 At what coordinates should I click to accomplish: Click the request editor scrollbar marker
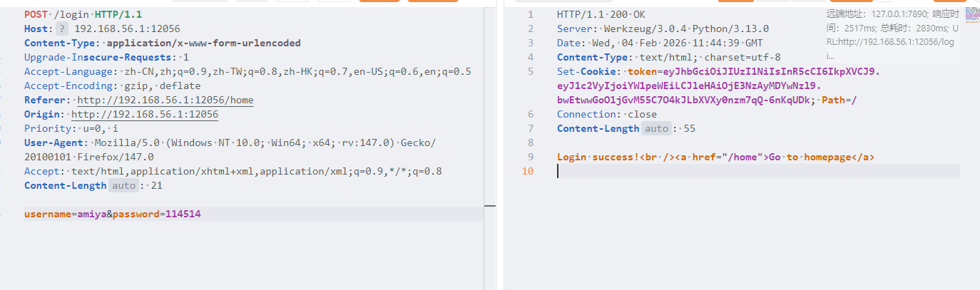tap(489, 206)
